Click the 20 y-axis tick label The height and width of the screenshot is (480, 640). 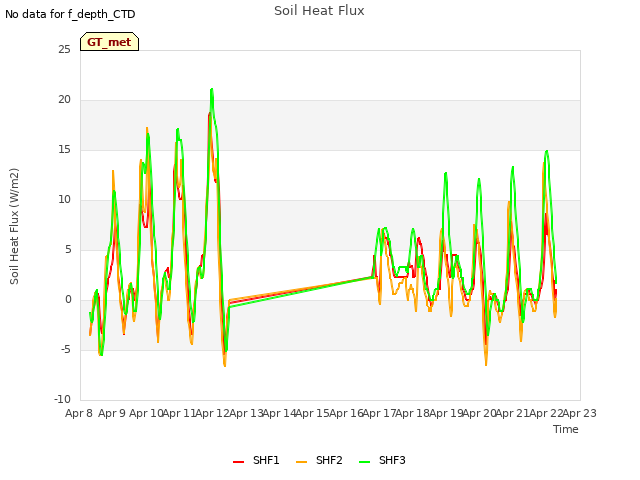tap(64, 100)
